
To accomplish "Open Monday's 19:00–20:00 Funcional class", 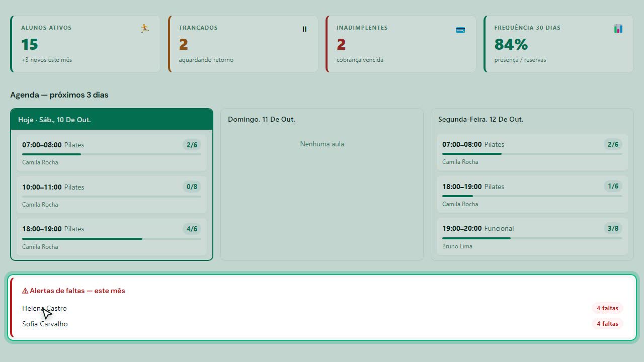I will (532, 236).
